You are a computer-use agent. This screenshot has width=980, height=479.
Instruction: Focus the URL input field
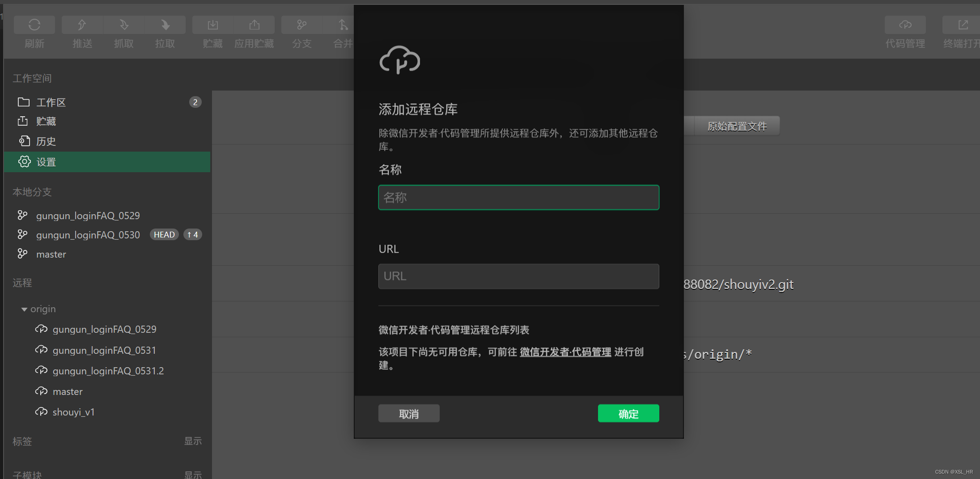(518, 276)
